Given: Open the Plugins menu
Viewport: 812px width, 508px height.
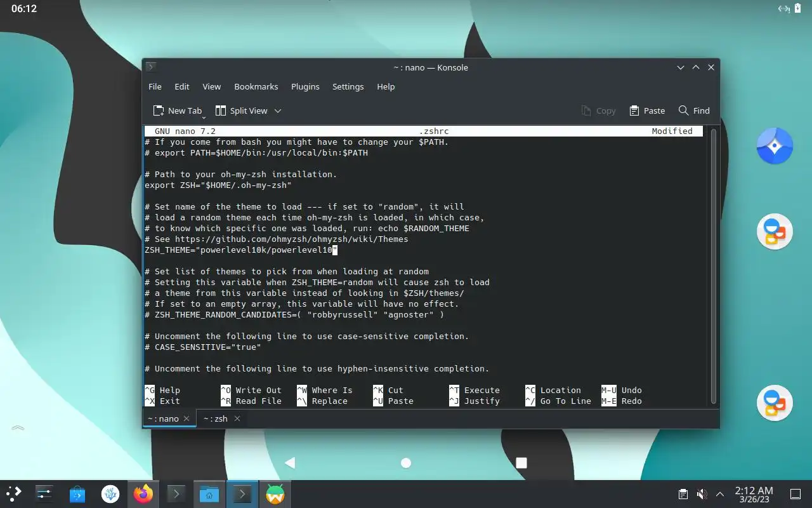Looking at the screenshot, I should pos(305,86).
